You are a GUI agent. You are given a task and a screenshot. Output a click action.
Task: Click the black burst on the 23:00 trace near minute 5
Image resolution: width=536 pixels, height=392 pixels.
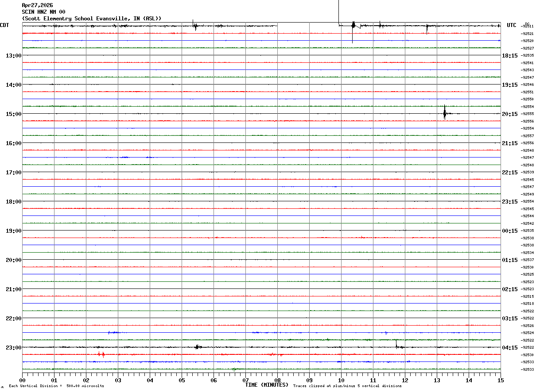(198, 347)
